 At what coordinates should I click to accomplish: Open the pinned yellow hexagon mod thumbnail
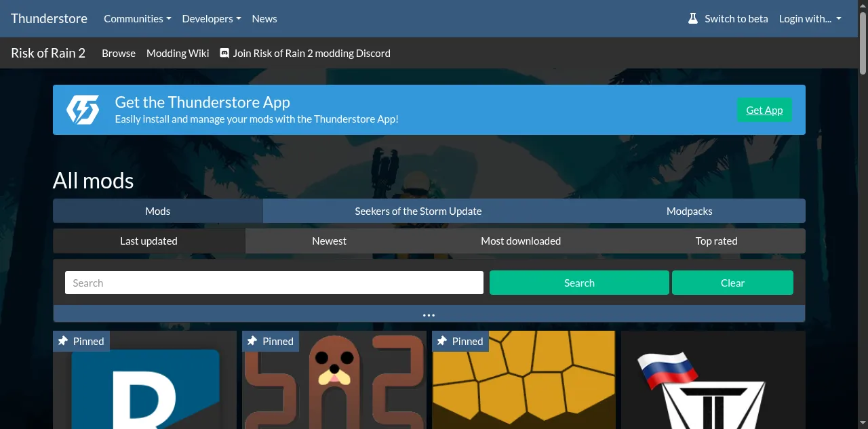524,380
